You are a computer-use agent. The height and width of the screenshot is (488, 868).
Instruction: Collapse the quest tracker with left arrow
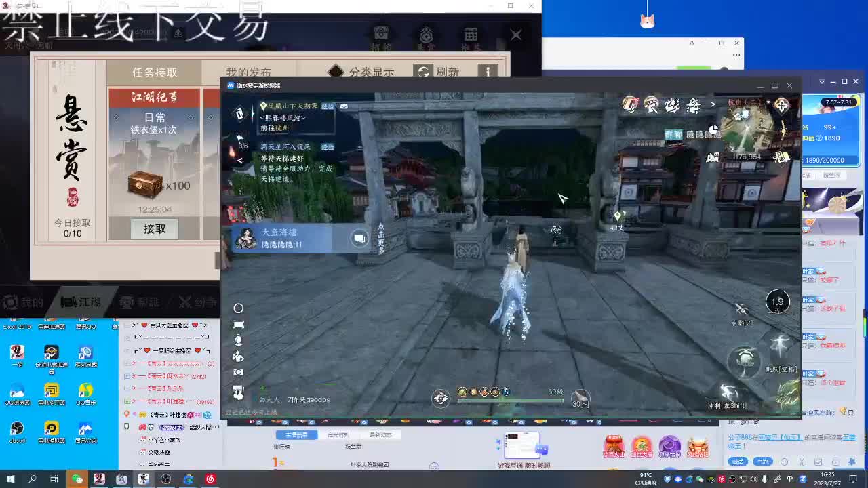pos(239,160)
